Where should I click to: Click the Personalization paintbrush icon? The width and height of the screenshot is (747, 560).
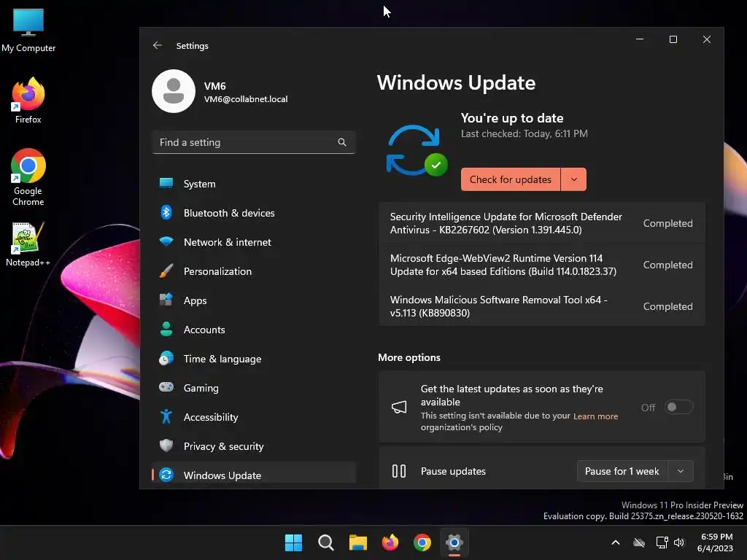tap(166, 271)
